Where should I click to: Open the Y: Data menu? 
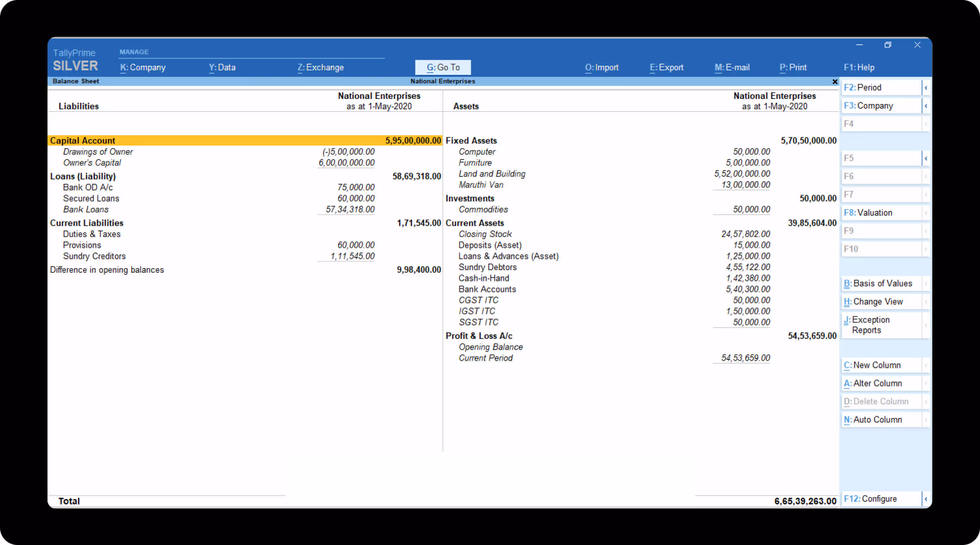point(222,67)
